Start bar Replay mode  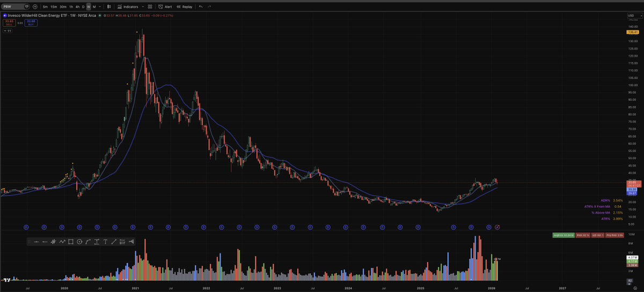[x=184, y=6]
